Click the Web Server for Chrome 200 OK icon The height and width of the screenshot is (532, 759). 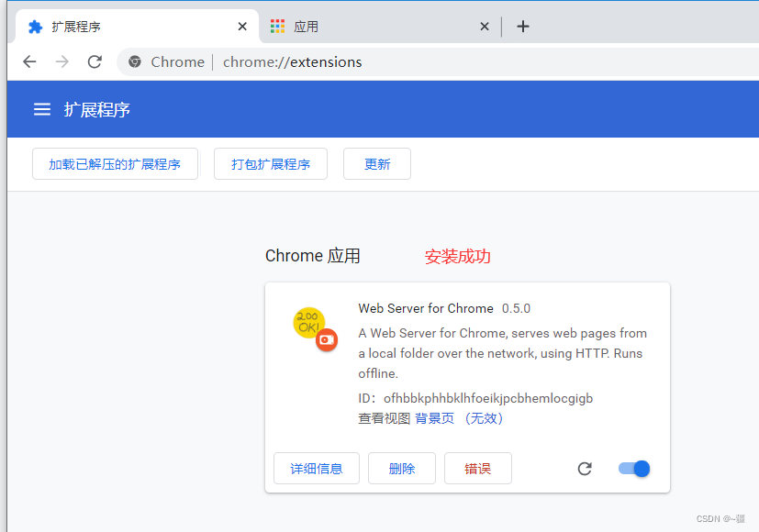315,329
